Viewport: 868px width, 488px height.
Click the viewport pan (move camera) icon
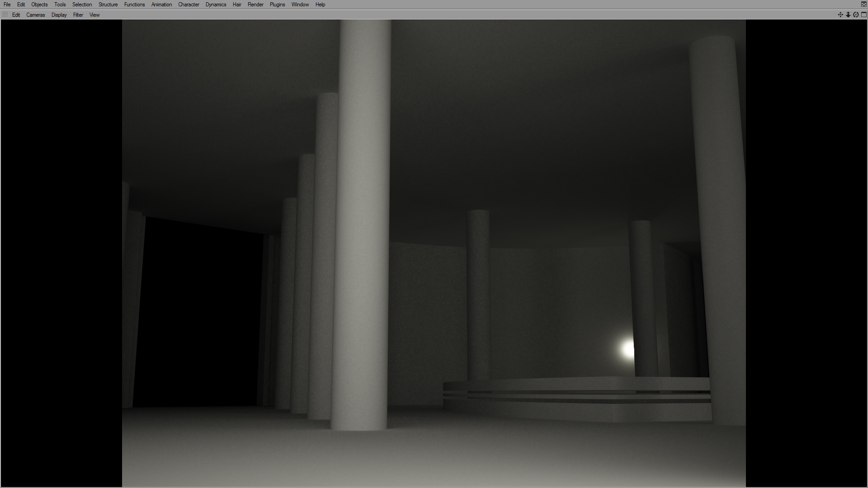point(840,15)
